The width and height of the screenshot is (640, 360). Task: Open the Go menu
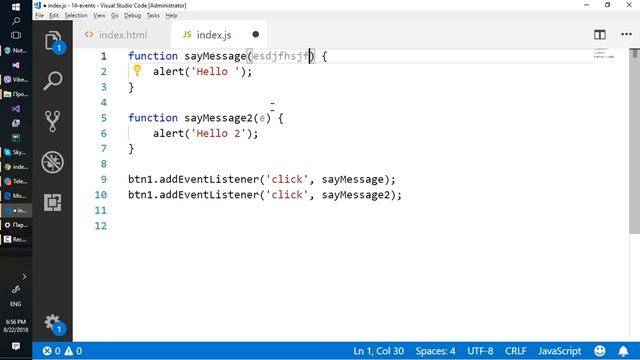click(x=115, y=16)
